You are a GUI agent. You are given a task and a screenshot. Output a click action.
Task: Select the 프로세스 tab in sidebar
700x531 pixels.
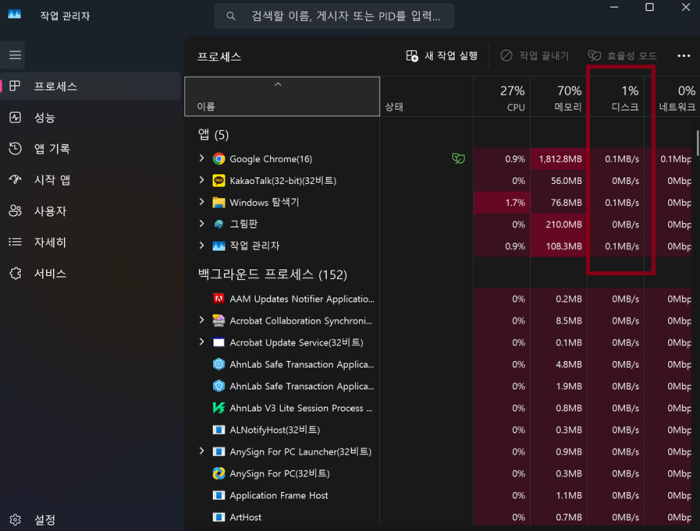coord(90,86)
